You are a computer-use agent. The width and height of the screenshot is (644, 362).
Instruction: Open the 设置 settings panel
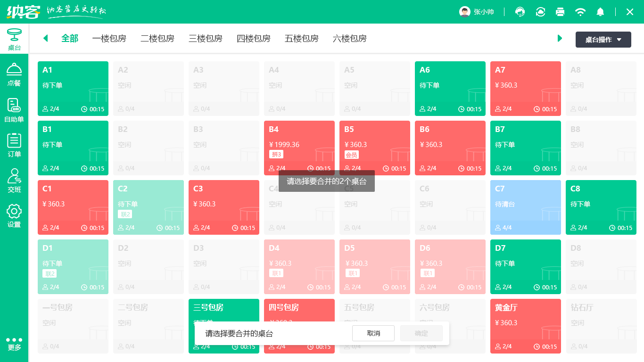14,215
